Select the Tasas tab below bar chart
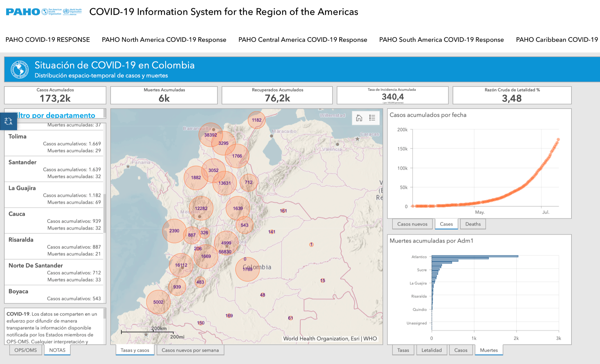Image resolution: width=600 pixels, height=364 pixels. pyautogui.click(x=403, y=350)
